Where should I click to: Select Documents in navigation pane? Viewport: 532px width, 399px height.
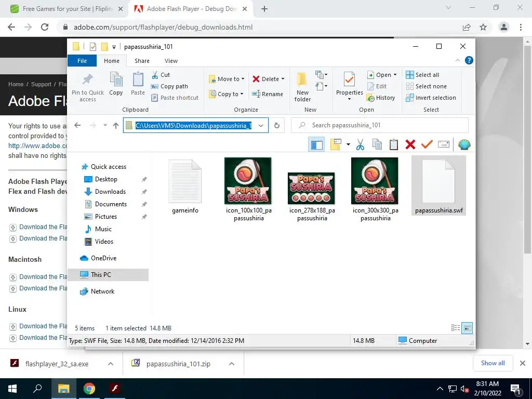pos(111,204)
